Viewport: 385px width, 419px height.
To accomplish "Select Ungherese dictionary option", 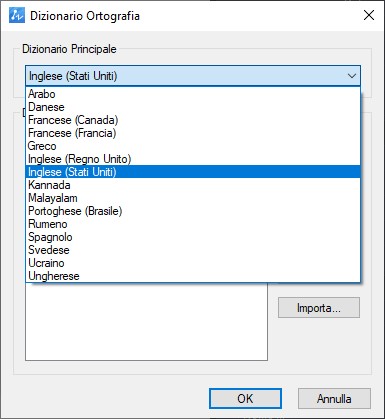I will coord(193,276).
